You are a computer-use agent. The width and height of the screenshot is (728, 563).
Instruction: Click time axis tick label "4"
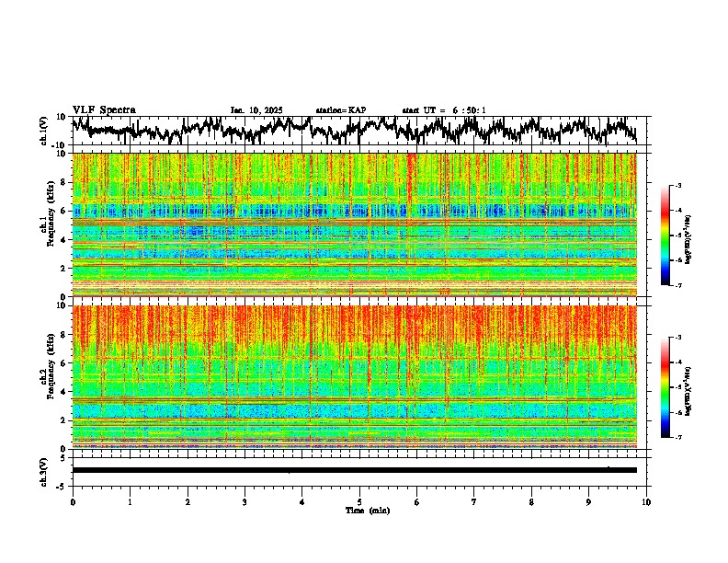302,502
